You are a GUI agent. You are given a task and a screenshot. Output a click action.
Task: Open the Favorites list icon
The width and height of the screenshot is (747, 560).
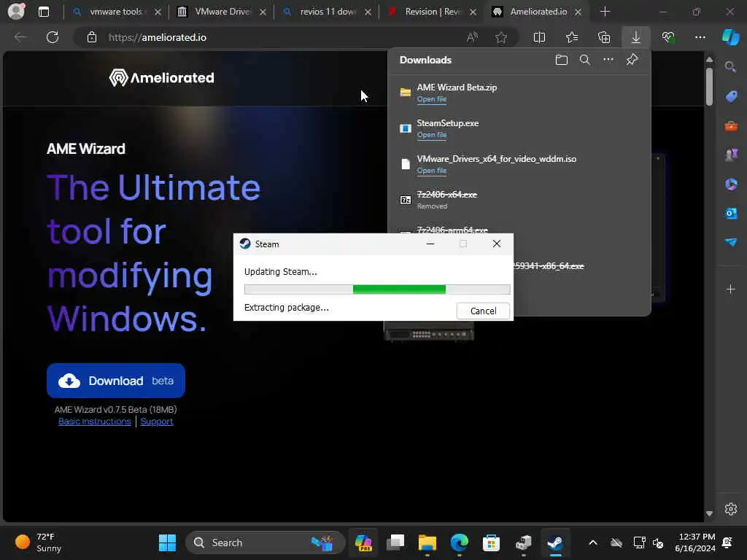tap(572, 37)
